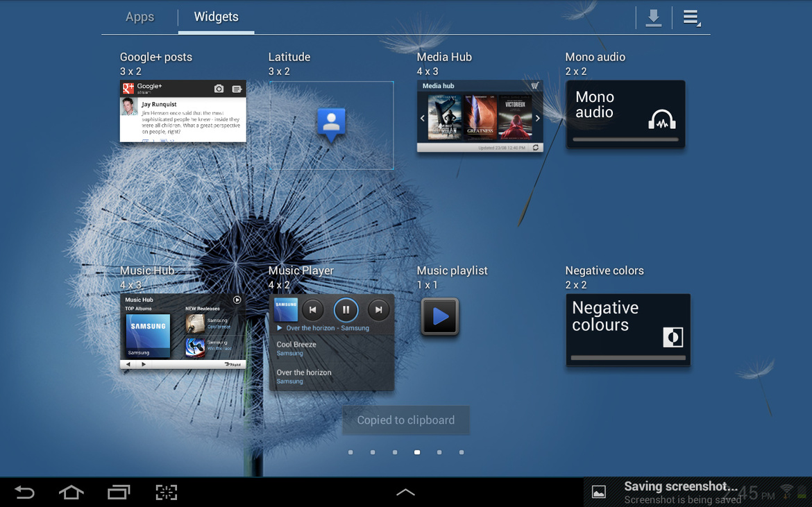This screenshot has width=812, height=507.
Task: Tap the camera icon in Google+ widget
Action: [x=219, y=89]
